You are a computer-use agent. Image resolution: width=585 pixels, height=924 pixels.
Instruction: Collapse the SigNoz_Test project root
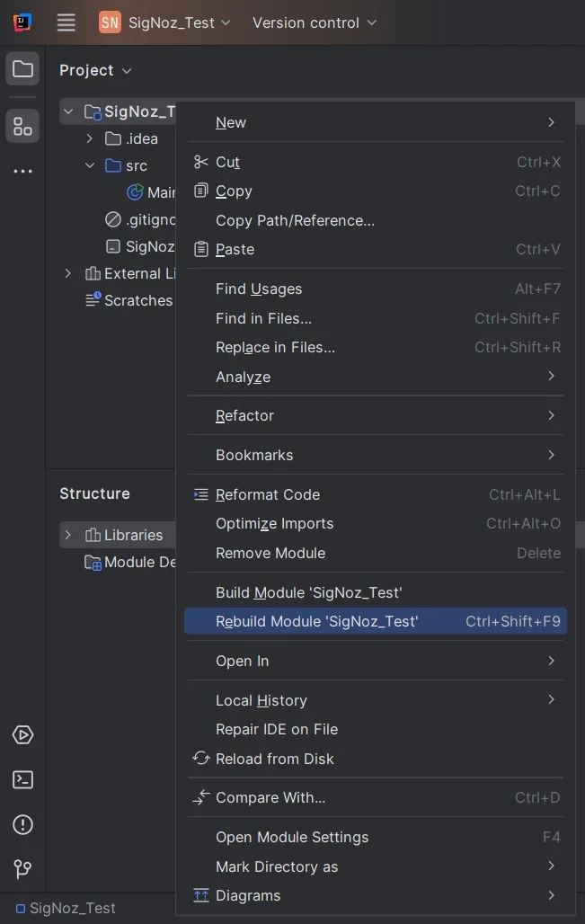68,111
